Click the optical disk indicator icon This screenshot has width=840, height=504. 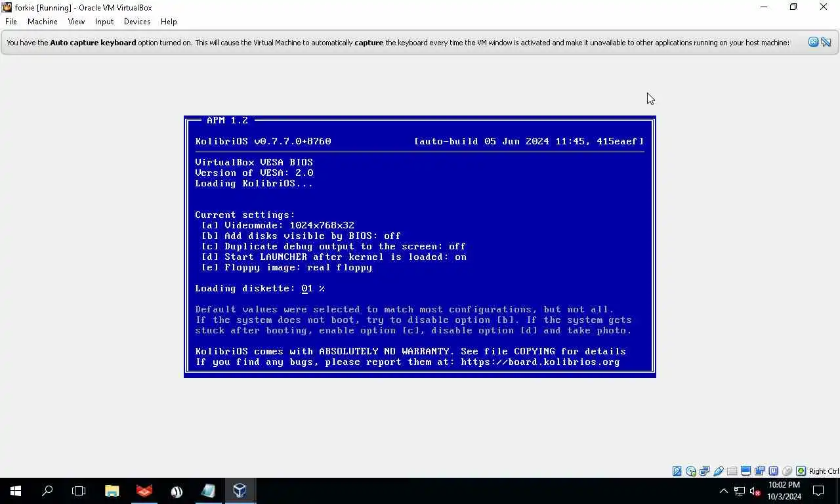(691, 471)
